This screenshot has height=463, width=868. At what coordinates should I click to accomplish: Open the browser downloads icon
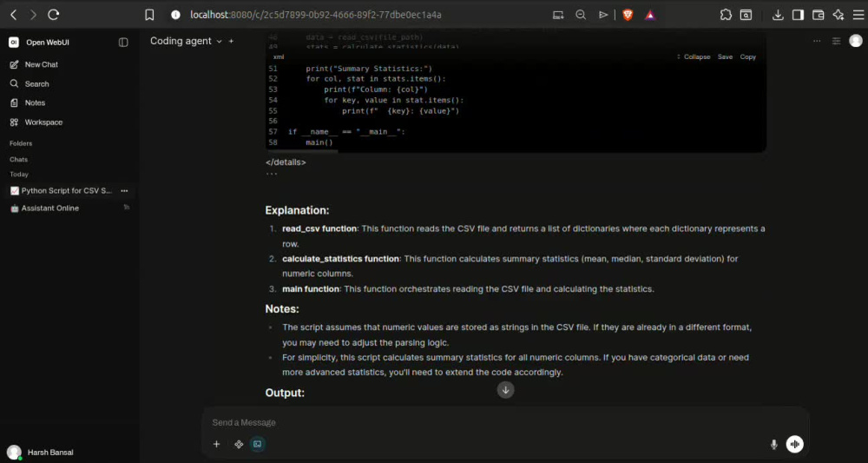[x=778, y=15]
